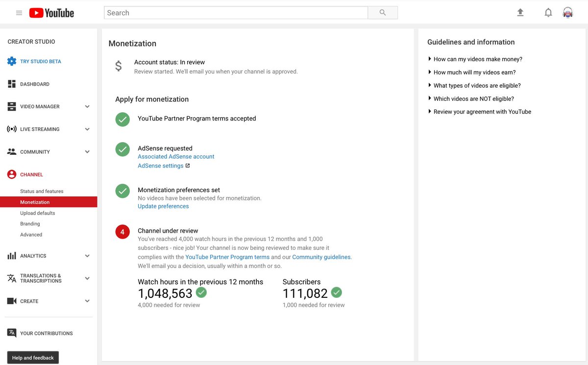588x365 pixels.
Task: Click 'No videos have been selected for monetization.'
Action: pos(199,198)
